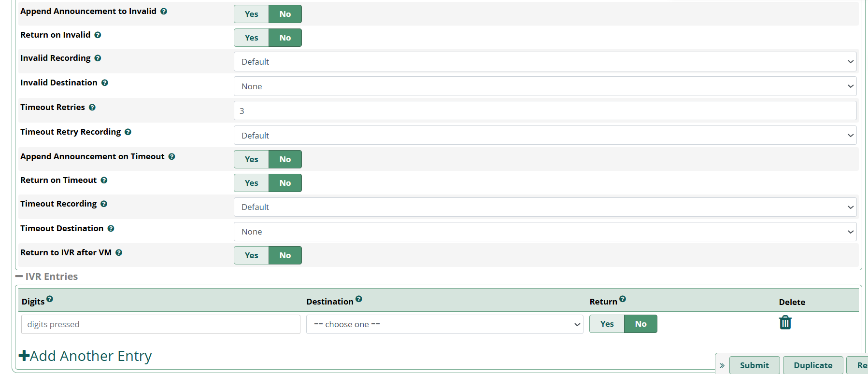Show help for Return column header
Image resolution: width=868 pixels, height=374 pixels.
tap(622, 299)
